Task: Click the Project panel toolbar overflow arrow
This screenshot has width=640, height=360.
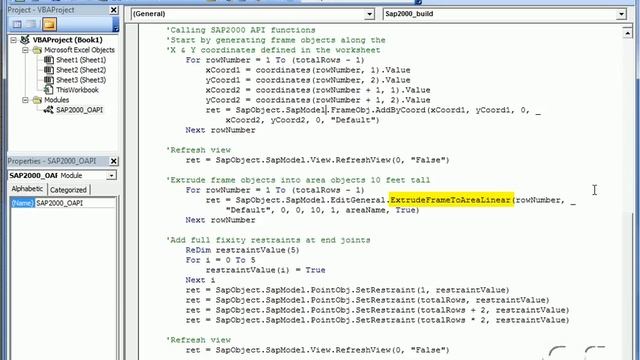Action: 116,25
